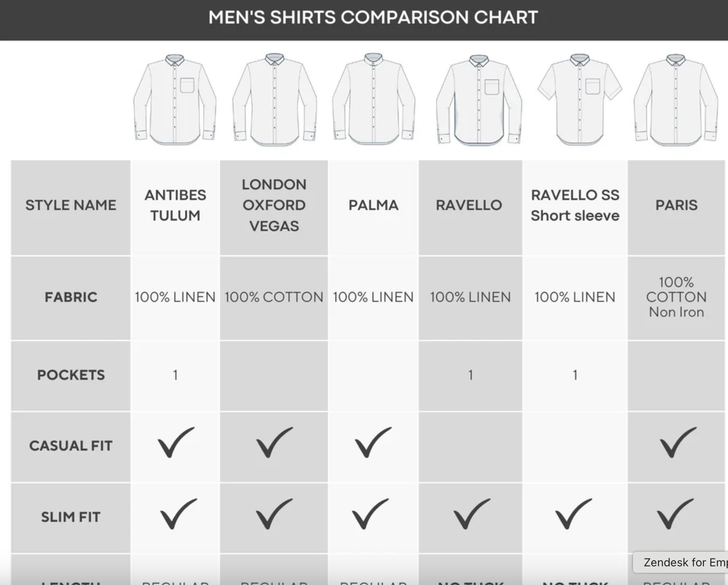Click the Slim Fit checkmark for London Oxford Vegas
Image resolution: width=728 pixels, height=585 pixels.
274,514
